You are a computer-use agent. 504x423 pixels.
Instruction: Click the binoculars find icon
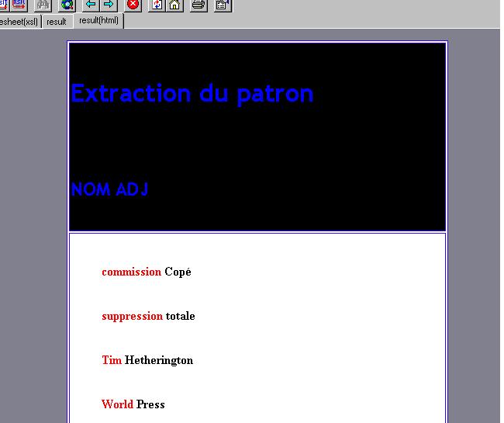pyautogui.click(x=43, y=5)
